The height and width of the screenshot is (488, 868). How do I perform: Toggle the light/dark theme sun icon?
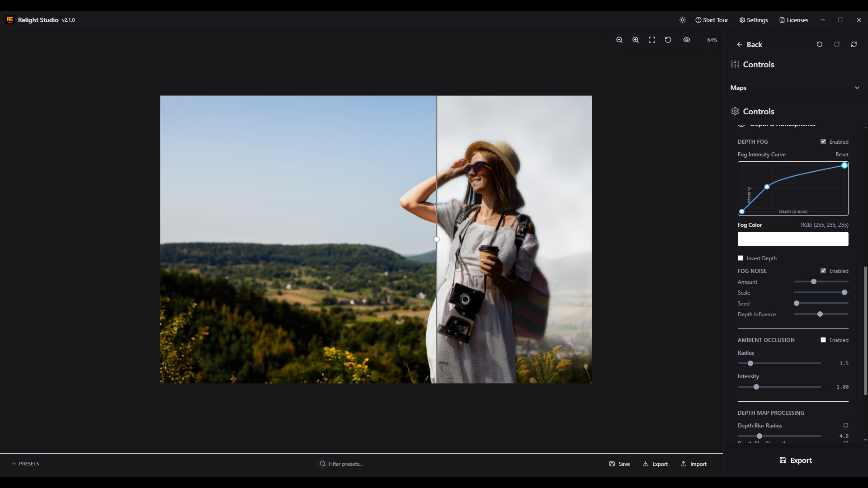pyautogui.click(x=683, y=19)
